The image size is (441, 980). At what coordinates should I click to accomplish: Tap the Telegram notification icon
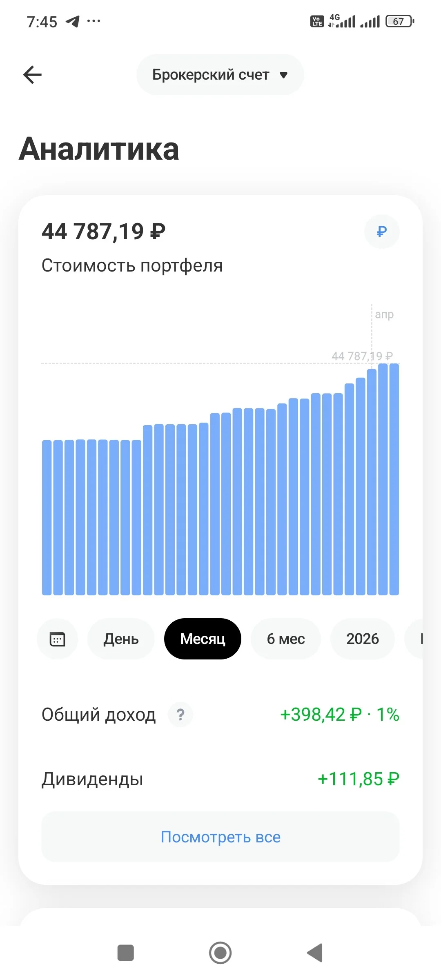[x=73, y=21]
